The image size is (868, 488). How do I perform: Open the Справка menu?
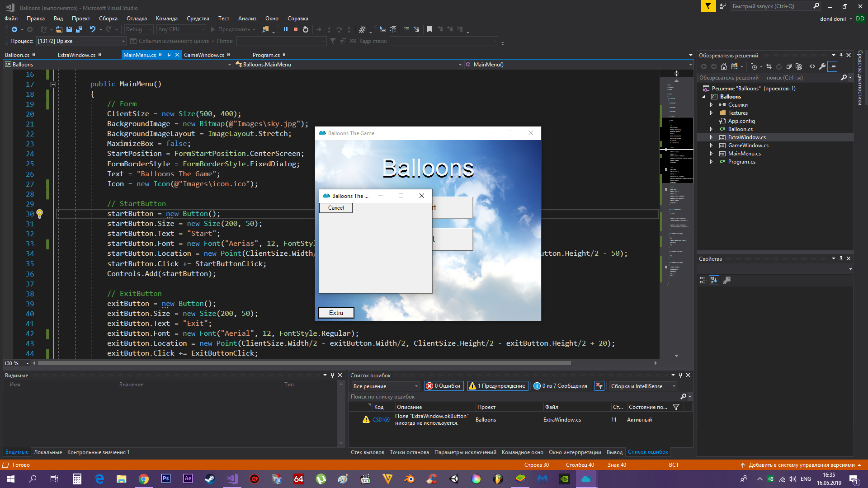tap(298, 19)
